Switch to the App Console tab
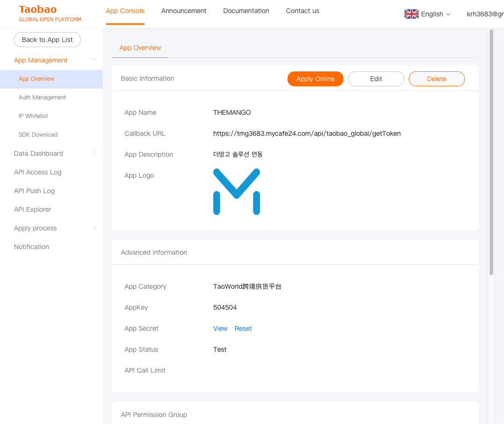 click(x=125, y=11)
